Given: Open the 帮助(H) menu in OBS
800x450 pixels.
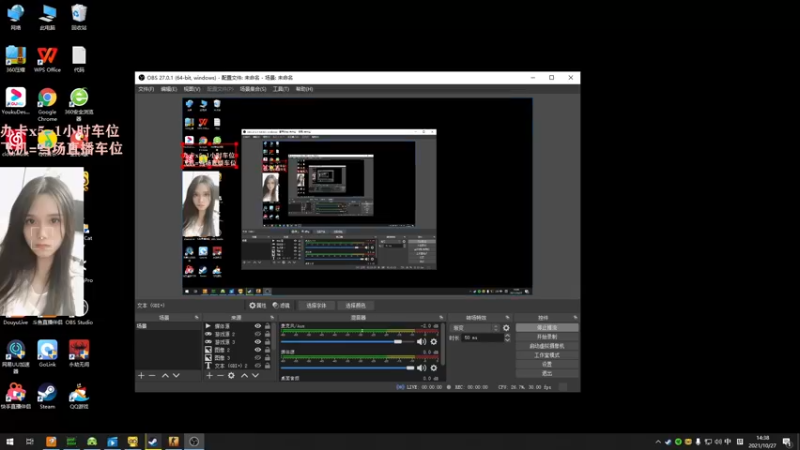Looking at the screenshot, I should pos(304,89).
